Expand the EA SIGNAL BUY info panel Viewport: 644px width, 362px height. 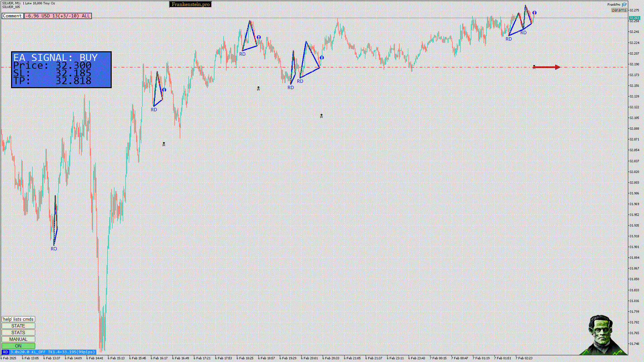[61, 70]
